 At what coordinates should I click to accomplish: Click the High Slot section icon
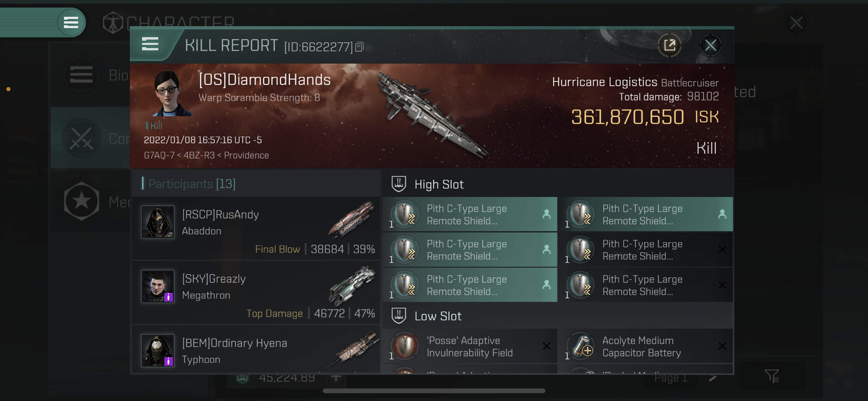pyautogui.click(x=398, y=184)
